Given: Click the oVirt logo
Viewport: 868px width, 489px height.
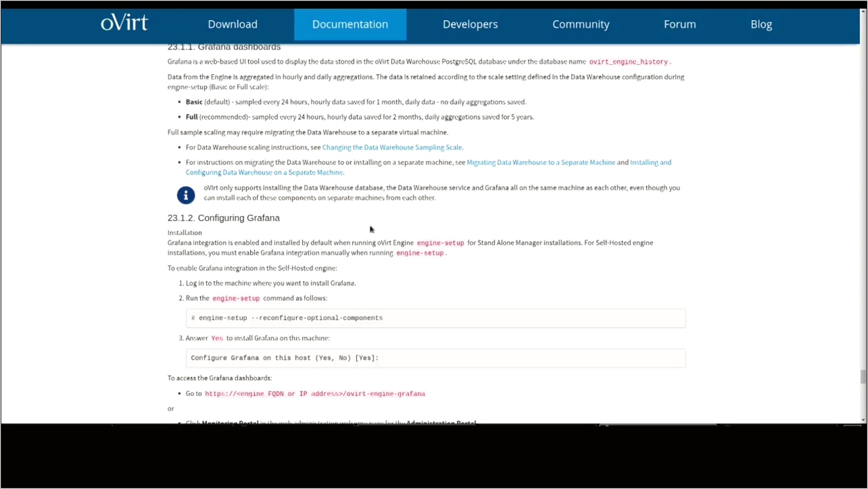Looking at the screenshot, I should click(x=124, y=23).
